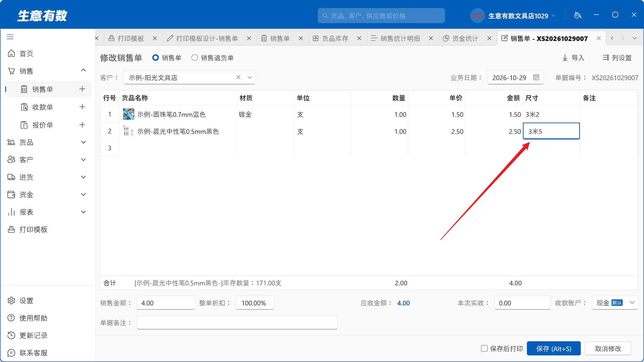Switch to the 货品库存 tab
644x362 pixels.
pos(331,38)
